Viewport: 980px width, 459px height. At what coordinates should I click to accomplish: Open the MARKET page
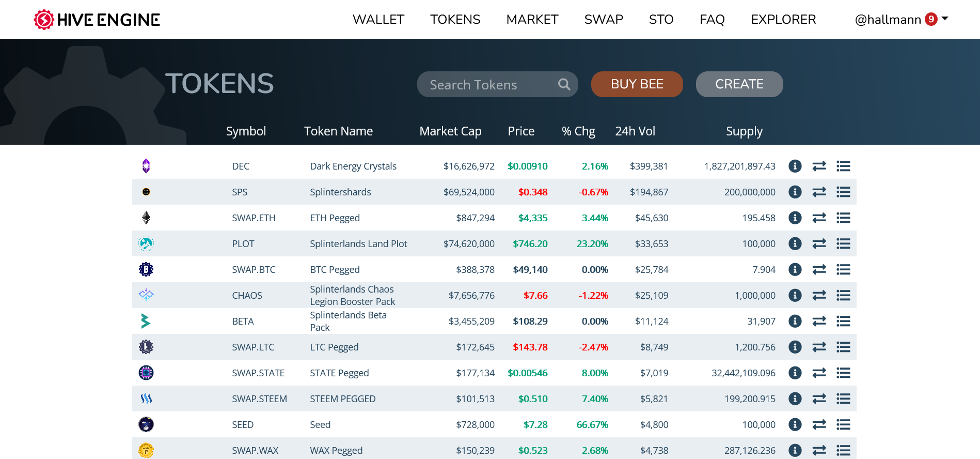pyautogui.click(x=532, y=20)
